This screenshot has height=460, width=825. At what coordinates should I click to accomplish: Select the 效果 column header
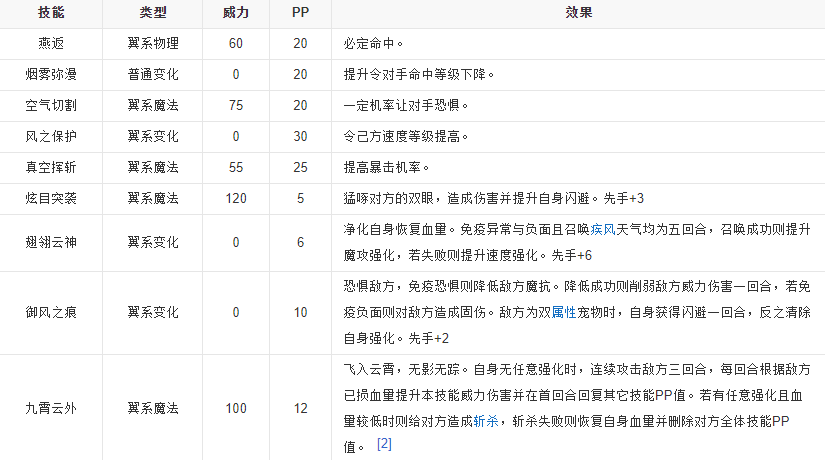[579, 13]
